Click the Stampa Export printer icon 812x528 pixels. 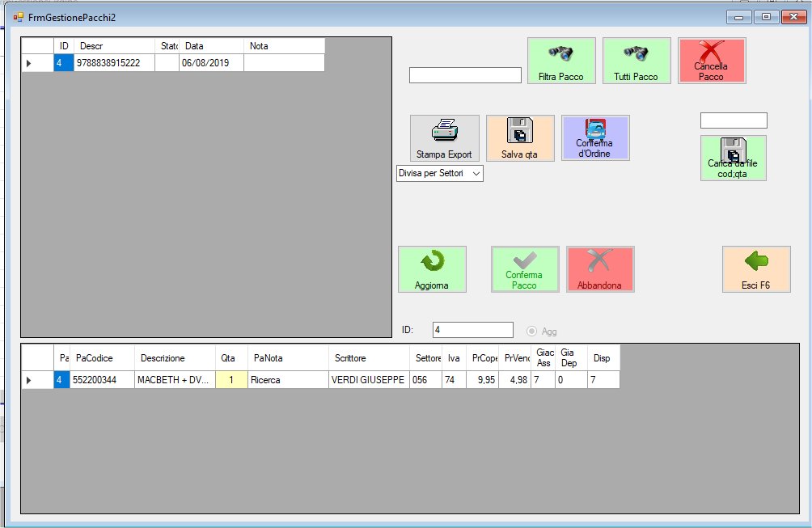444,129
